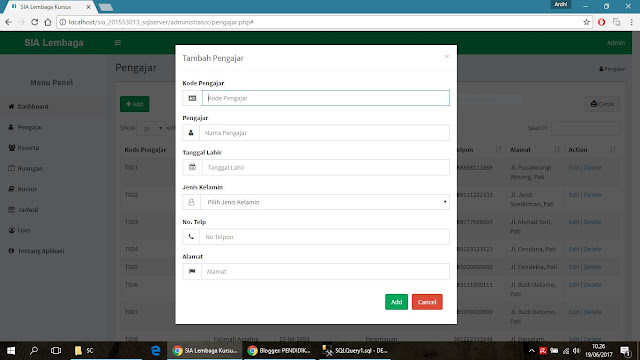Click T003 cell in Kode Pengajar column
This screenshot has width=640, height=360.
pyautogui.click(x=131, y=222)
